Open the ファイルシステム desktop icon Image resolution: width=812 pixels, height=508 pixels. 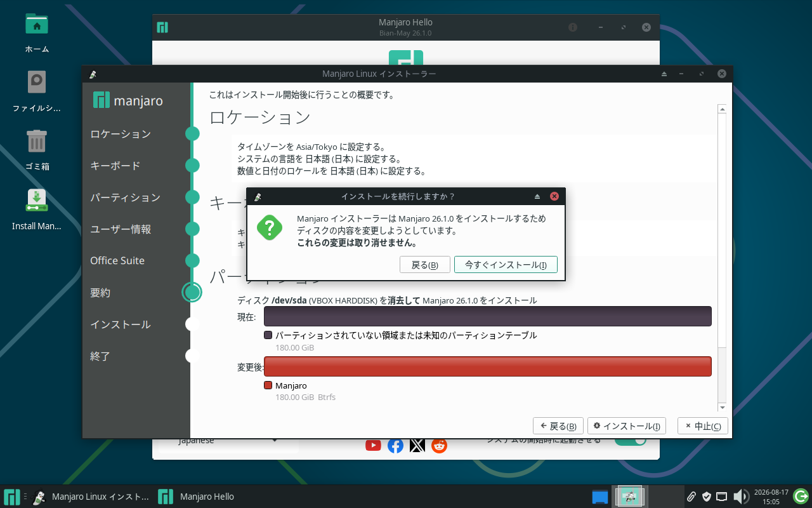(37, 83)
